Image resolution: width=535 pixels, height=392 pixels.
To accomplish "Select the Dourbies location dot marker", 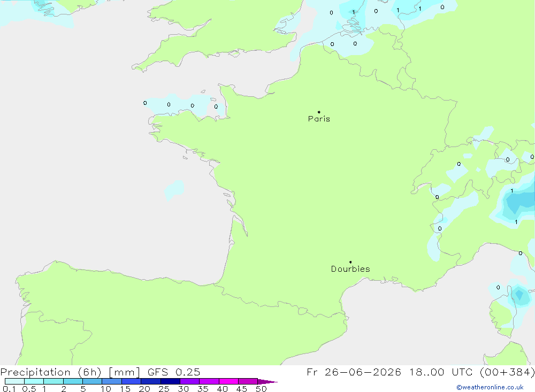I will (350, 262).
